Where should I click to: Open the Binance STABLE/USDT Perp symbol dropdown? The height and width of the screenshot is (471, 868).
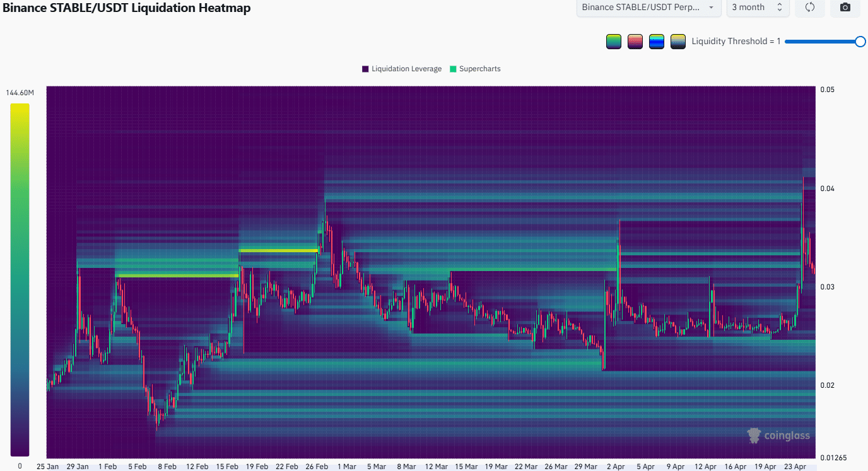click(x=648, y=8)
